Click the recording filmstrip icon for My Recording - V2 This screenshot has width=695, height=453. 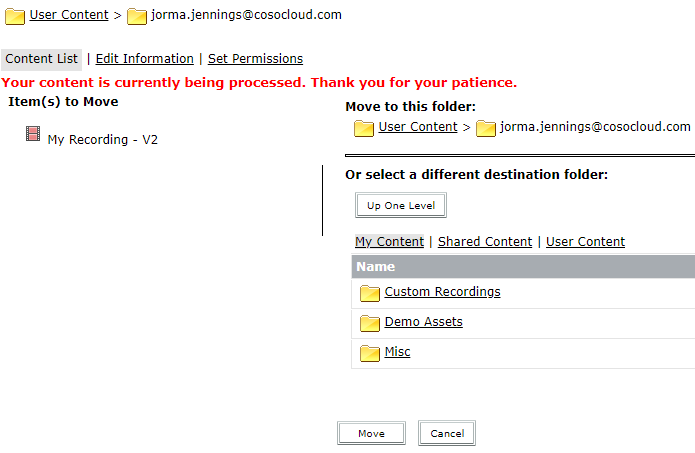[x=33, y=133]
